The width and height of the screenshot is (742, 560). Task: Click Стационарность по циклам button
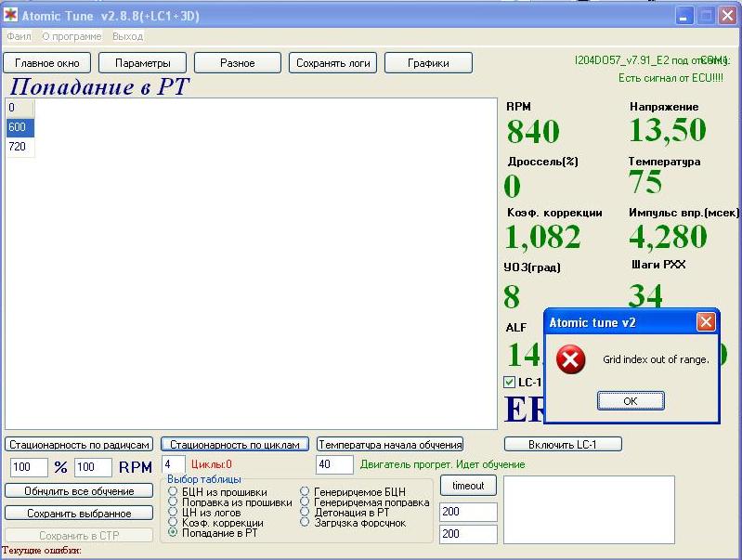235,445
